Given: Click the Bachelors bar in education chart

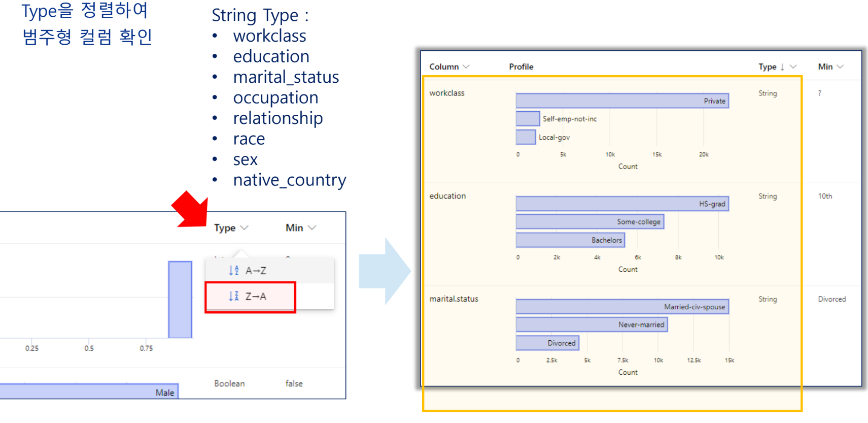Looking at the screenshot, I should click(x=570, y=240).
